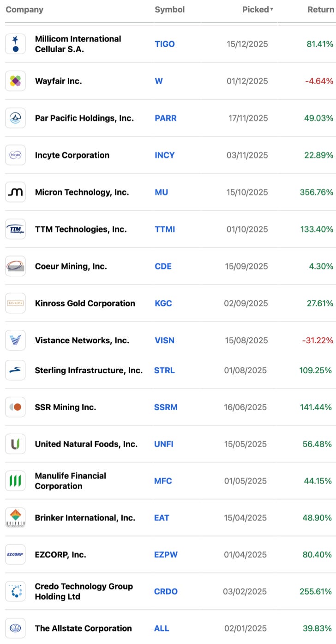Click the TTM Technologies logo icon
336x644 pixels.
click(15, 229)
